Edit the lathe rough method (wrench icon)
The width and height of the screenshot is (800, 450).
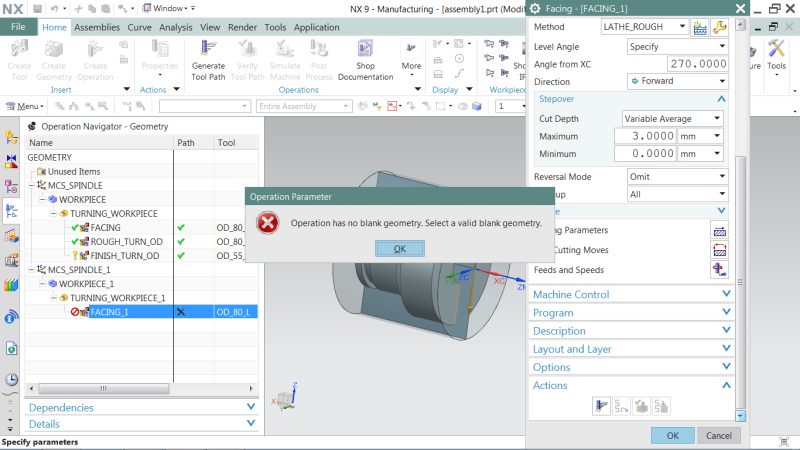point(719,27)
